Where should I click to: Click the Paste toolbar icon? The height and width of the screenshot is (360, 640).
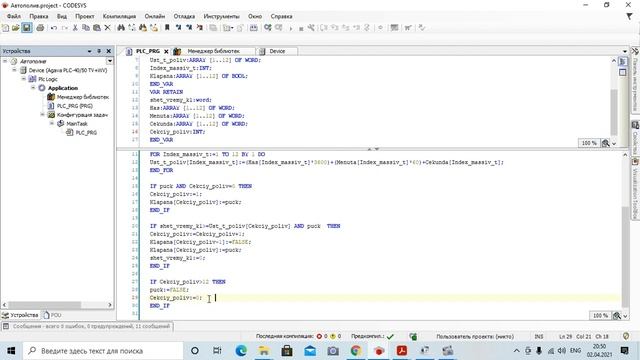97,28
